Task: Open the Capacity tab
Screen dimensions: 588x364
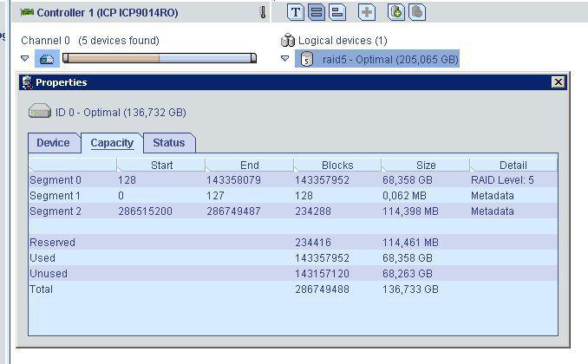Action: 112,143
